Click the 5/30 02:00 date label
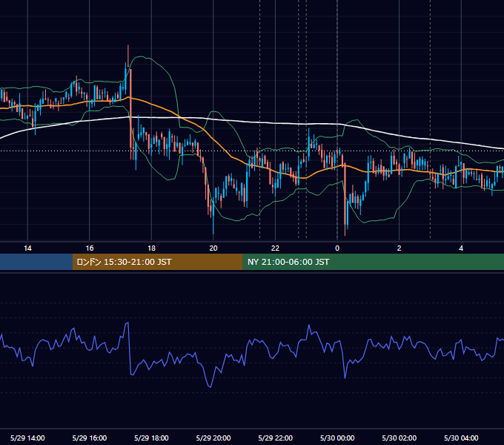Screen dimensions: 504x445 pyautogui.click(x=399, y=438)
